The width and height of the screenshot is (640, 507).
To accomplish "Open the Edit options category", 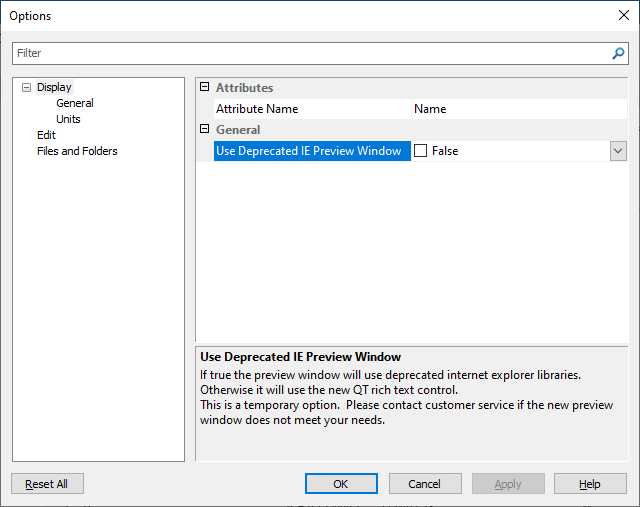I will pos(46,135).
